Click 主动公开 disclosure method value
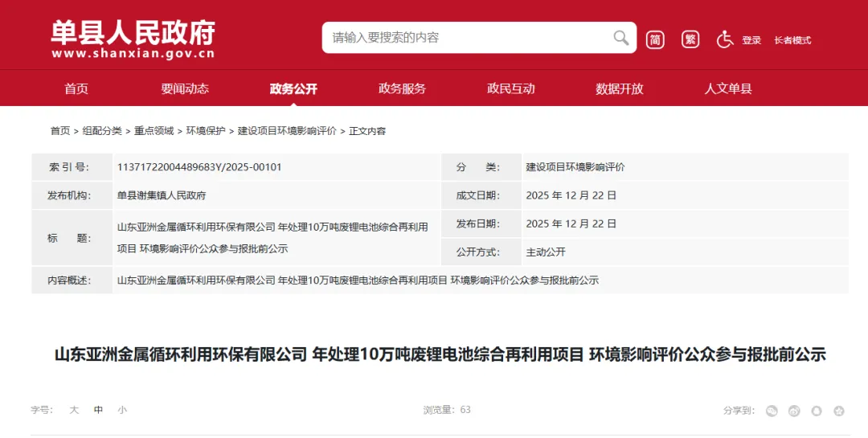868x438 pixels. 546,252
